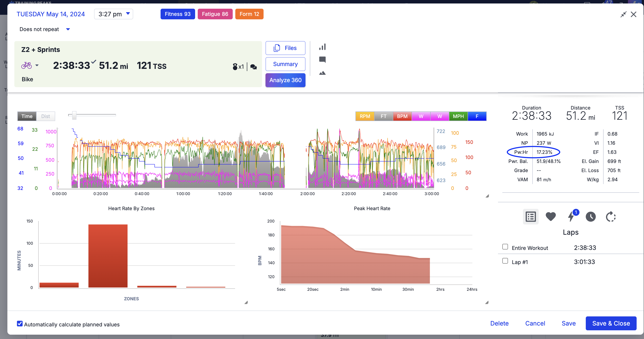
Task: Open the comment bubble icon
Action: [322, 60]
